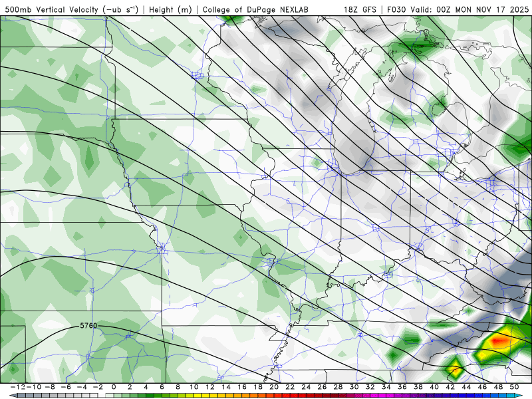Click the '30' color bar value
The height and width of the screenshot is (399, 532).
coord(354,387)
